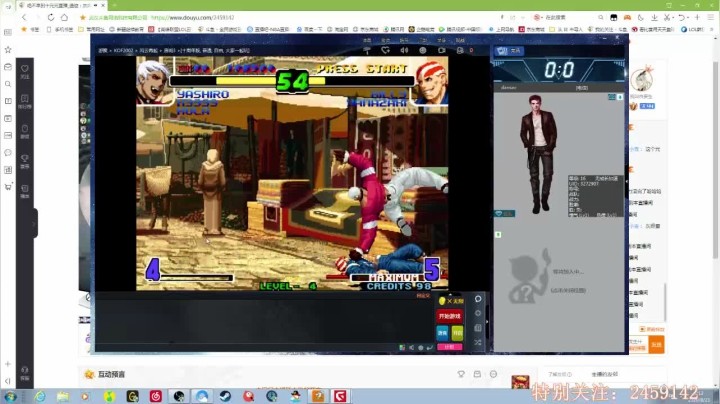Open the Steam icon in taskbar
Viewport: 720px width, 404px height.
tap(225, 396)
